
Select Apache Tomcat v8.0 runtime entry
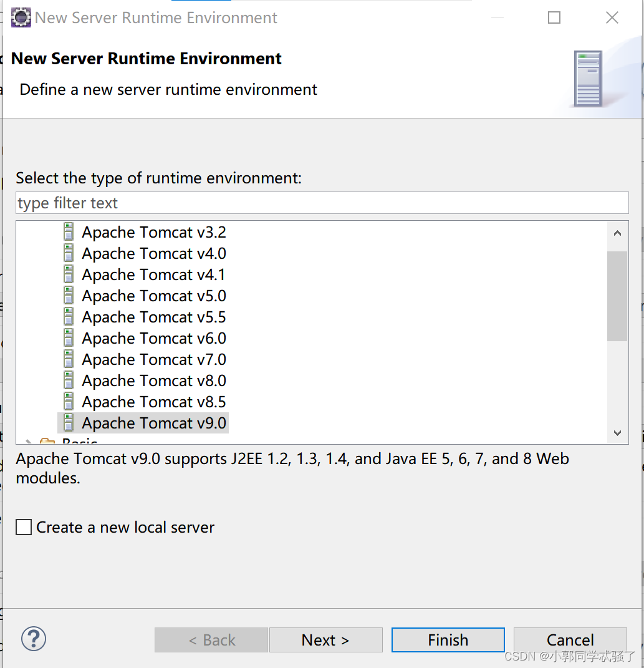153,380
